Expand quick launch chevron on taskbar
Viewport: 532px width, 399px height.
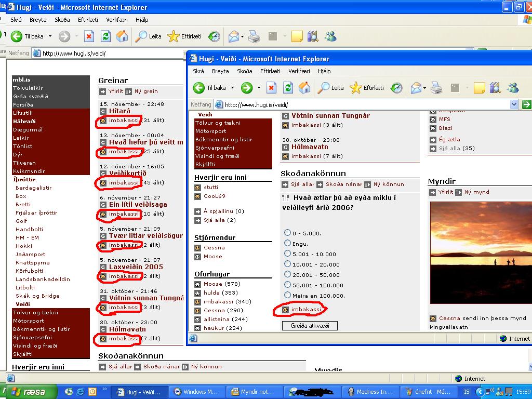click(104, 390)
